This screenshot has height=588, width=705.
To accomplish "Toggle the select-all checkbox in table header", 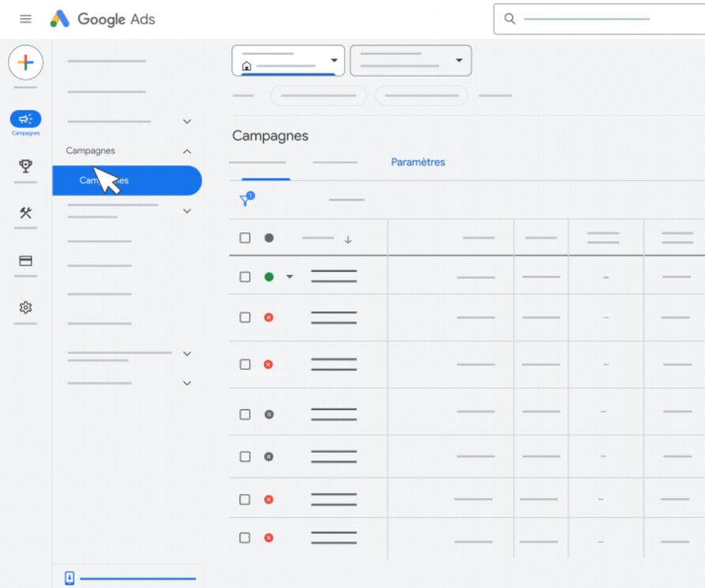I will tap(245, 238).
